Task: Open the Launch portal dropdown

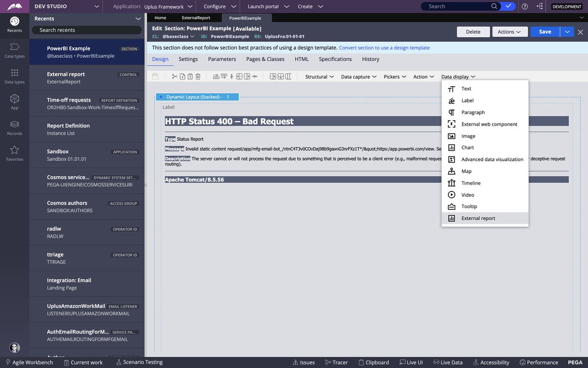Action: [x=269, y=6]
